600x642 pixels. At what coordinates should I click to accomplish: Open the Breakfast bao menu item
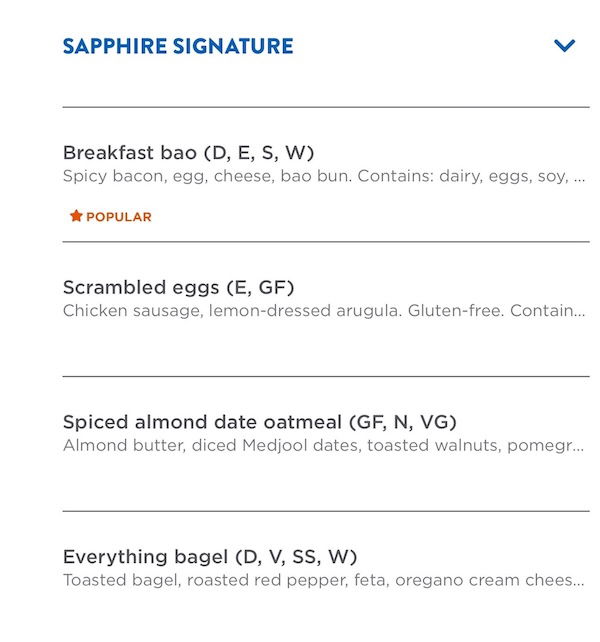click(130, 153)
